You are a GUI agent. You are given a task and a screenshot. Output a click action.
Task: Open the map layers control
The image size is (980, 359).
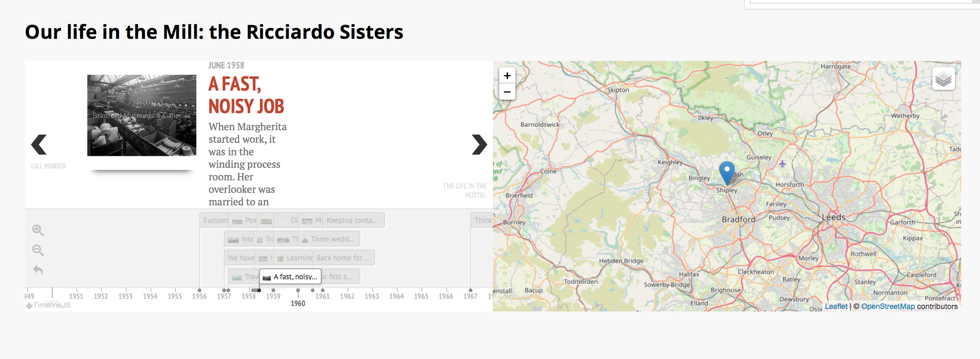click(943, 78)
